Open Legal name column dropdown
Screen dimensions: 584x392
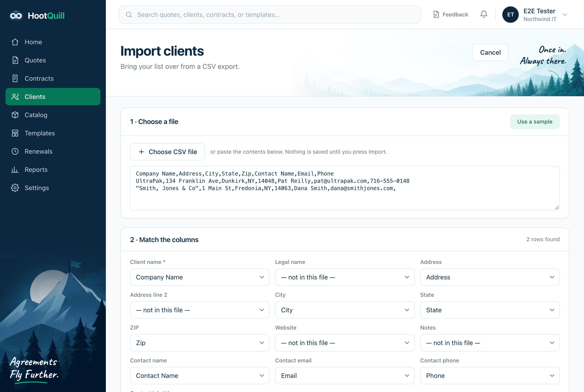[x=344, y=277]
